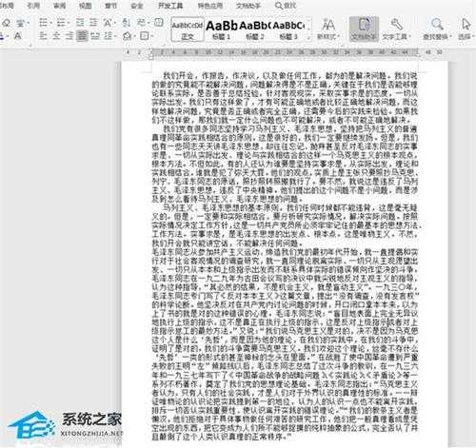The image size is (476, 448).
Task: Step the styles gallery up
Action: click(x=309, y=21)
